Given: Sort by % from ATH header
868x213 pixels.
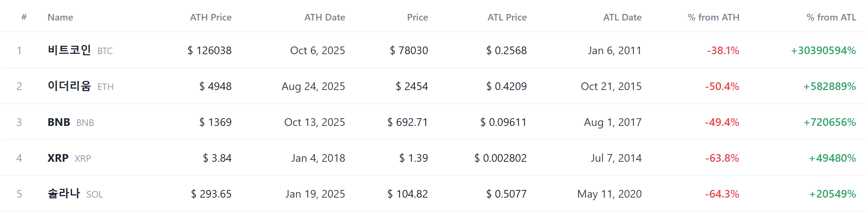Looking at the screenshot, I should pos(713,17).
